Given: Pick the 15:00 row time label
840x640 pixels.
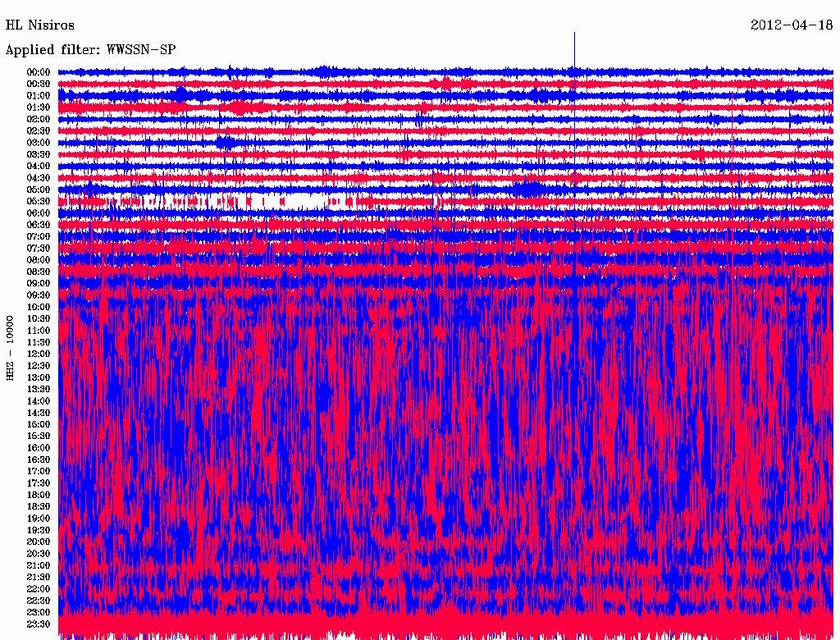Looking at the screenshot, I should tap(38, 424).
